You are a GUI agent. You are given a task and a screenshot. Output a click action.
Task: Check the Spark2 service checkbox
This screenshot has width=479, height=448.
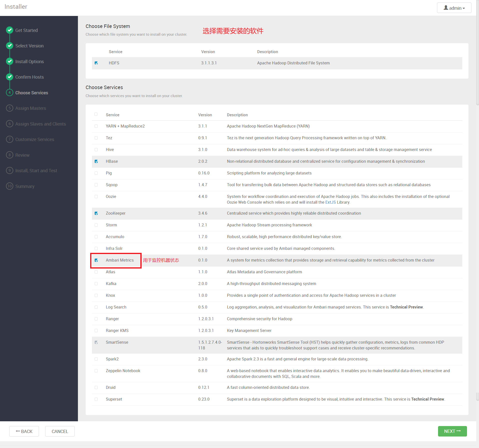click(x=96, y=359)
